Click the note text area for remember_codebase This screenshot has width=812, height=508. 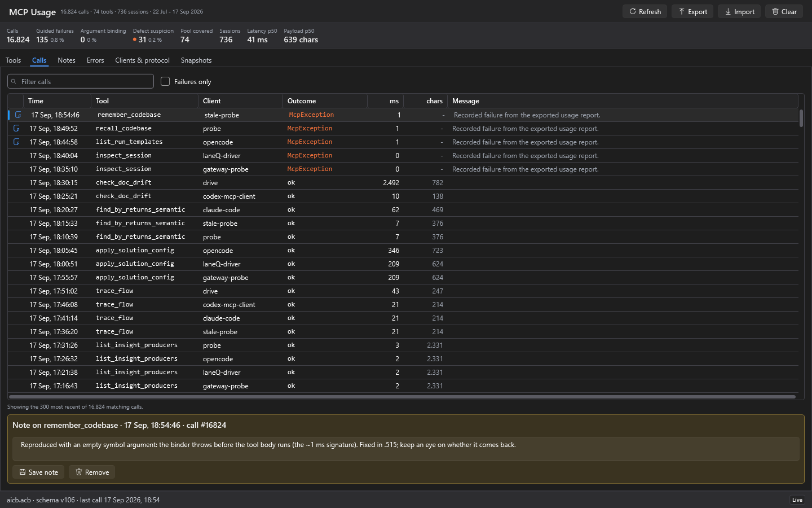[406, 448]
